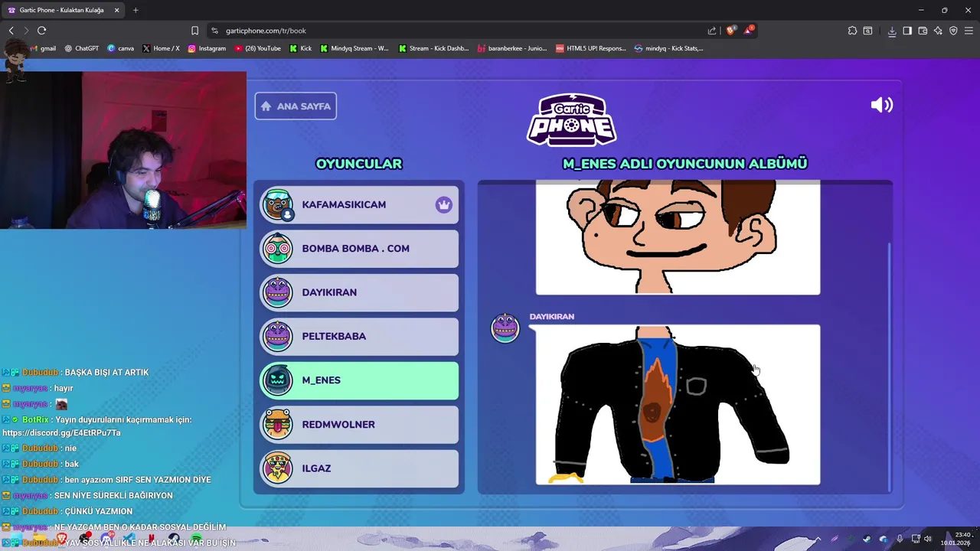Select the highlighted M_ENES player row
The image size is (980, 551).
pos(359,380)
